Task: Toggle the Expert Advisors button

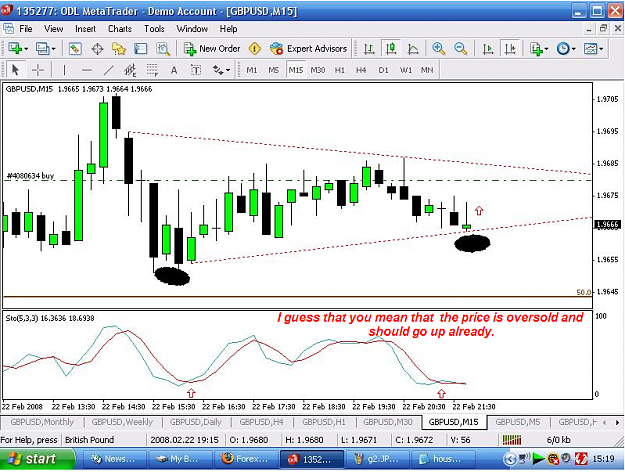Action: click(309, 49)
